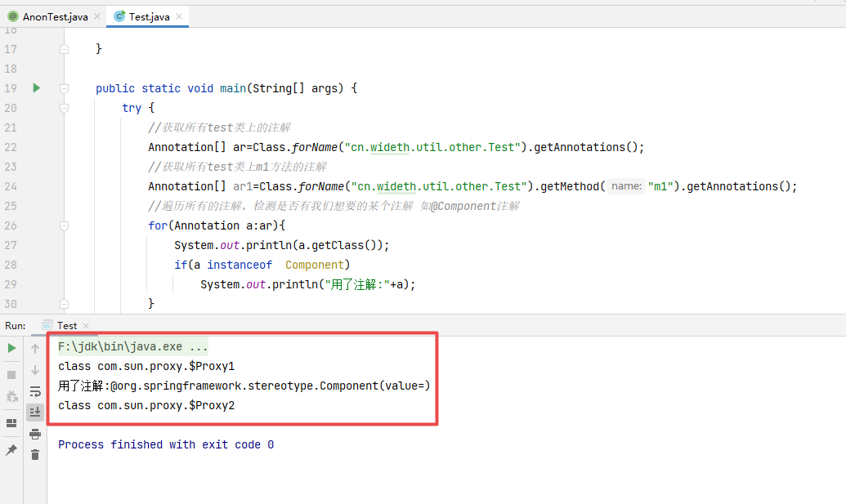846x504 pixels.
Task: Collapse the try block fold marker
Action: [65, 108]
